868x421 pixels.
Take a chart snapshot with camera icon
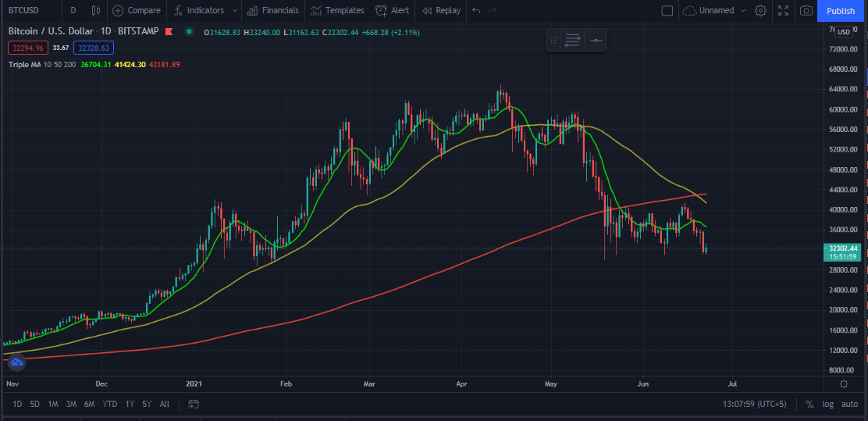(x=806, y=10)
